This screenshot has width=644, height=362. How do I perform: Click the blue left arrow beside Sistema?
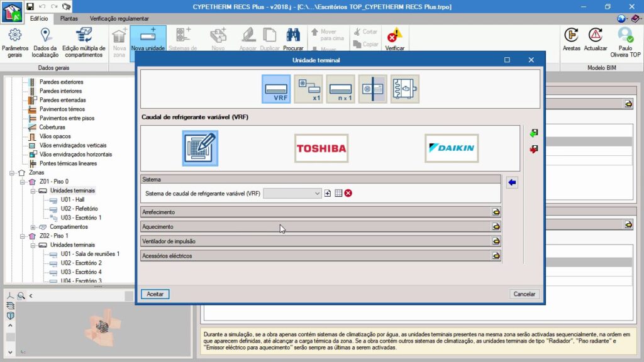click(512, 182)
